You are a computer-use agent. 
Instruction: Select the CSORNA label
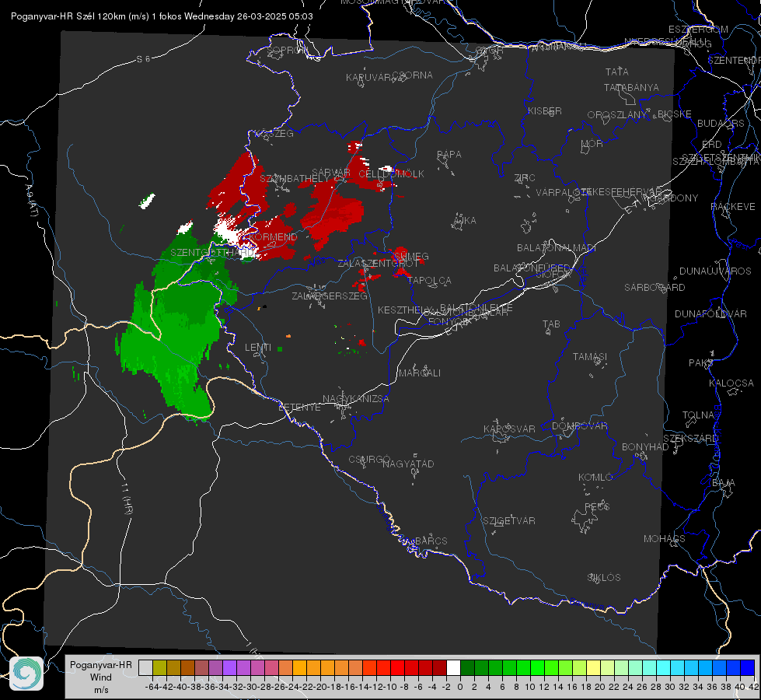[x=413, y=75]
